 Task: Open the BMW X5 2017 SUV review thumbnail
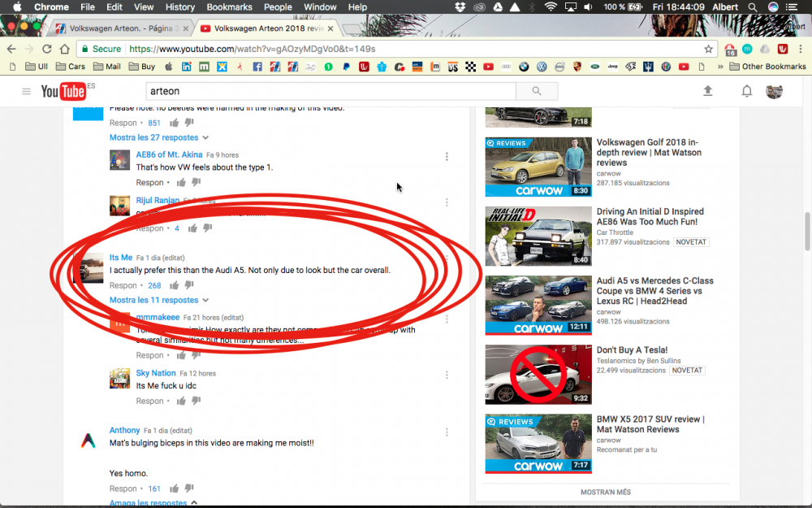pyautogui.click(x=538, y=444)
